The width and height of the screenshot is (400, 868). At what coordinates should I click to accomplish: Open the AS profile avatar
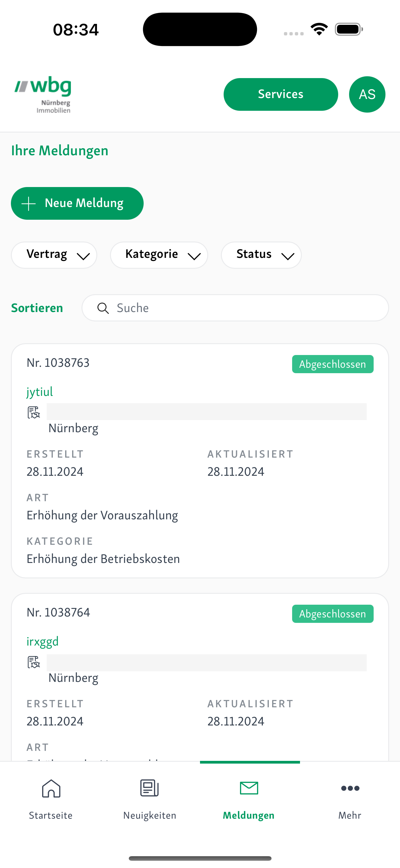coord(367,94)
